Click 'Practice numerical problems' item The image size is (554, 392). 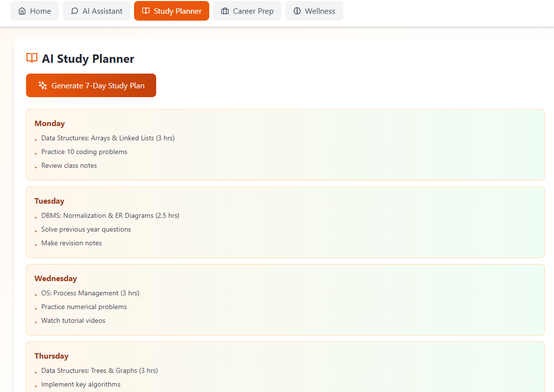(84, 307)
